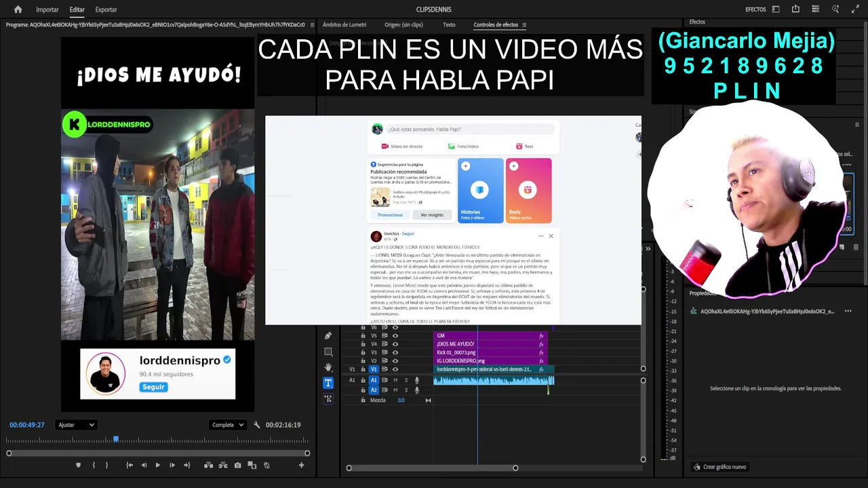Select the Hand tool
This screenshot has height=488, width=868.
coord(328,367)
